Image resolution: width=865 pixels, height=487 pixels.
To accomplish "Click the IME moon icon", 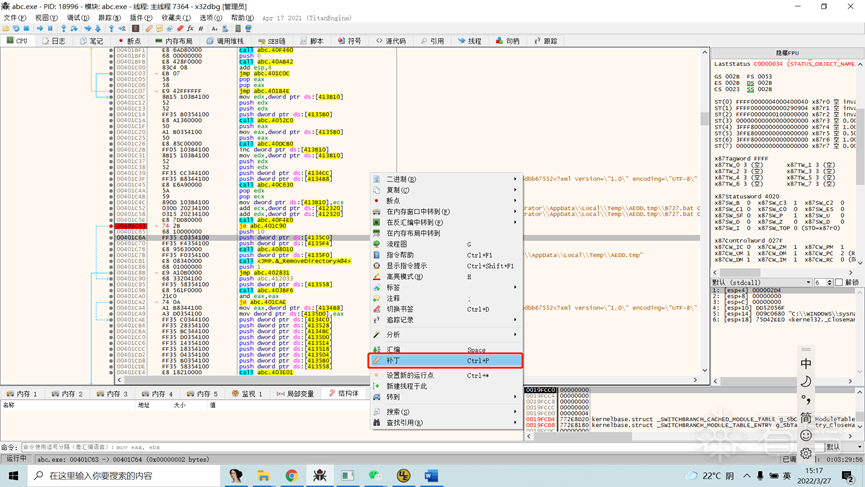I will coord(806,381).
